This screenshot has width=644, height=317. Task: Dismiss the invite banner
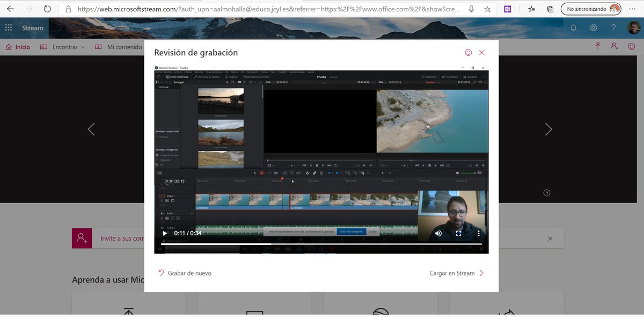pos(550,238)
